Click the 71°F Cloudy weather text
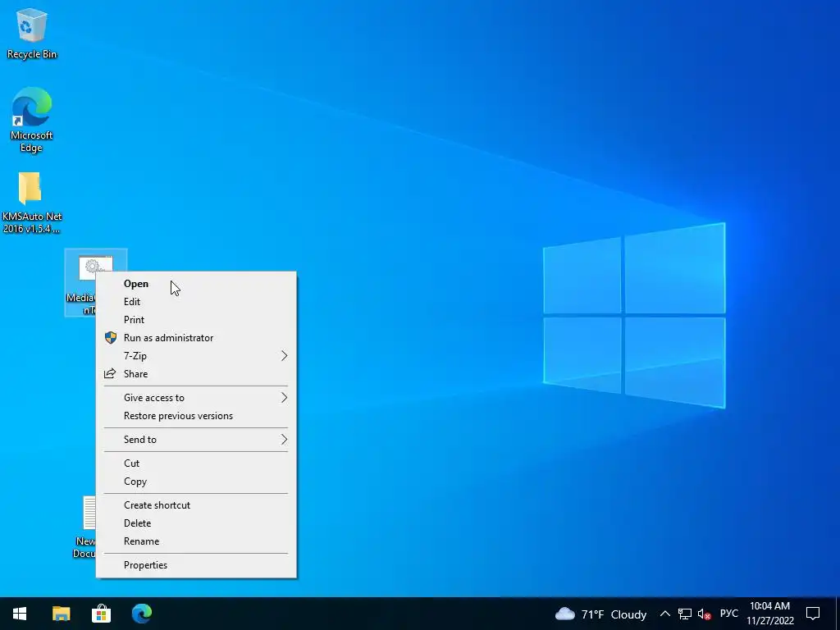The image size is (840, 630). (x=614, y=614)
